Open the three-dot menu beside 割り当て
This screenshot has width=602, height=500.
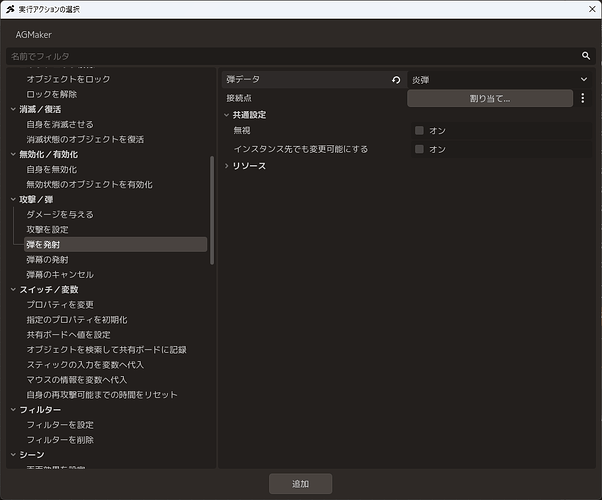click(x=582, y=98)
